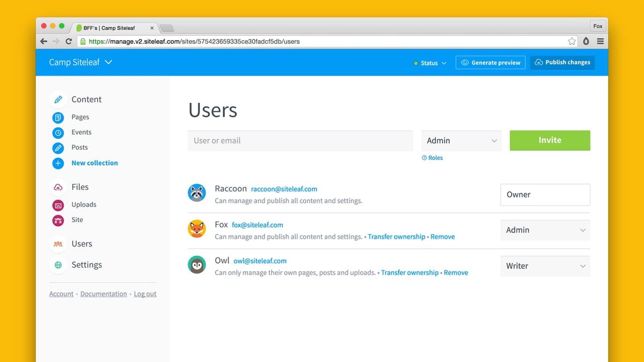Image resolution: width=644 pixels, height=362 pixels.
Task: Click the cloud icon on Publish changes
Action: [539, 63]
